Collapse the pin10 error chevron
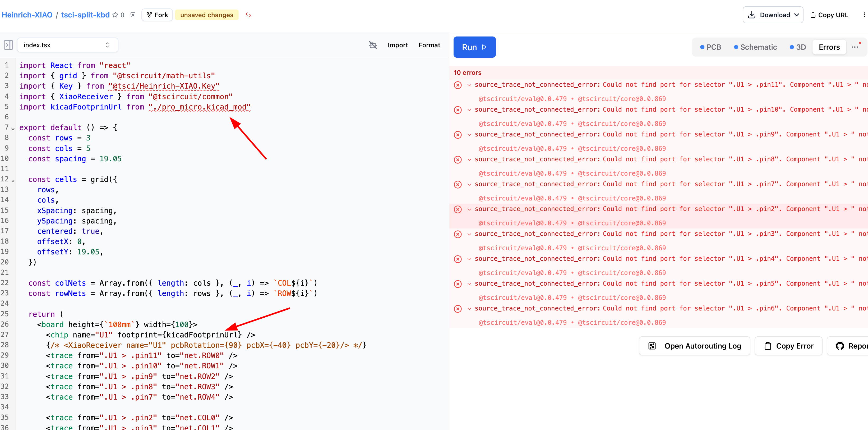Image resolution: width=868 pixels, height=430 pixels. tap(469, 110)
